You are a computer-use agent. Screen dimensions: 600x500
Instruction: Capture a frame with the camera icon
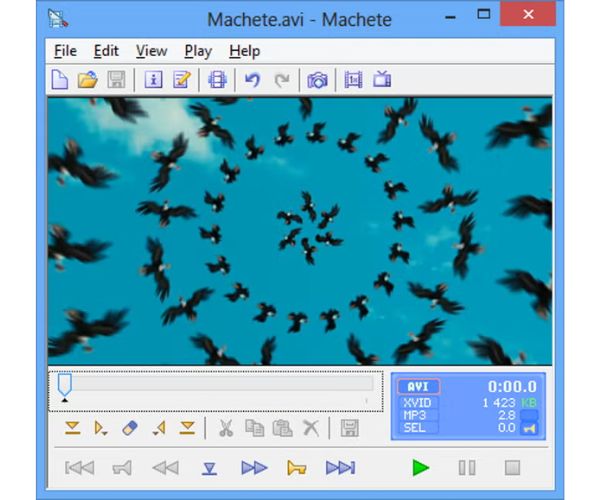pyautogui.click(x=317, y=80)
